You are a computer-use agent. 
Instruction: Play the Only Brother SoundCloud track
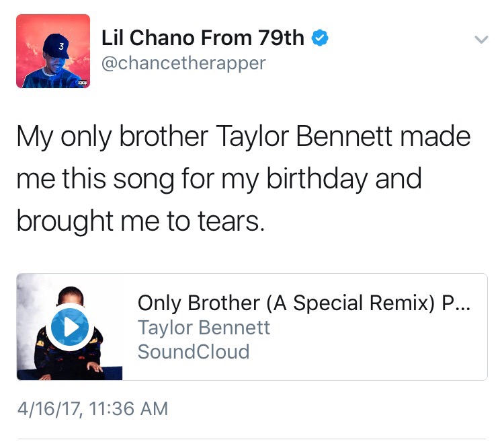70,327
